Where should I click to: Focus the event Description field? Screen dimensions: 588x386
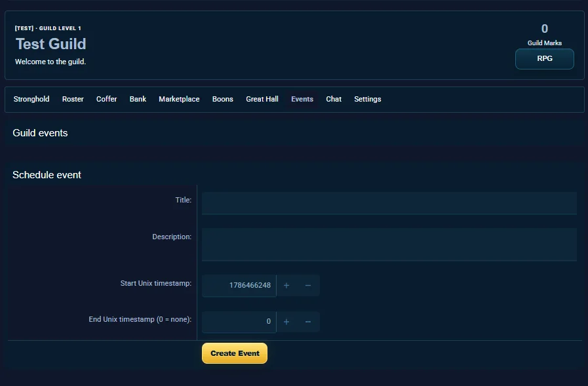tap(389, 244)
